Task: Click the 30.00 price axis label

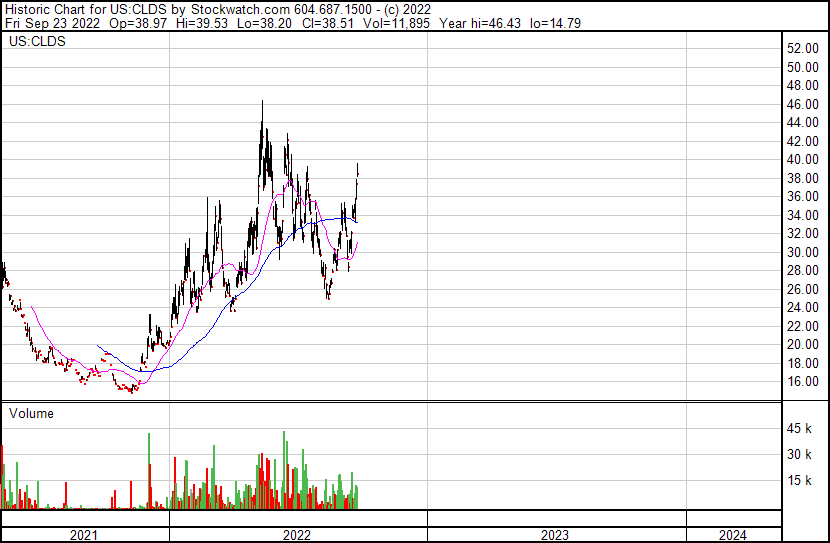Action: tap(802, 252)
